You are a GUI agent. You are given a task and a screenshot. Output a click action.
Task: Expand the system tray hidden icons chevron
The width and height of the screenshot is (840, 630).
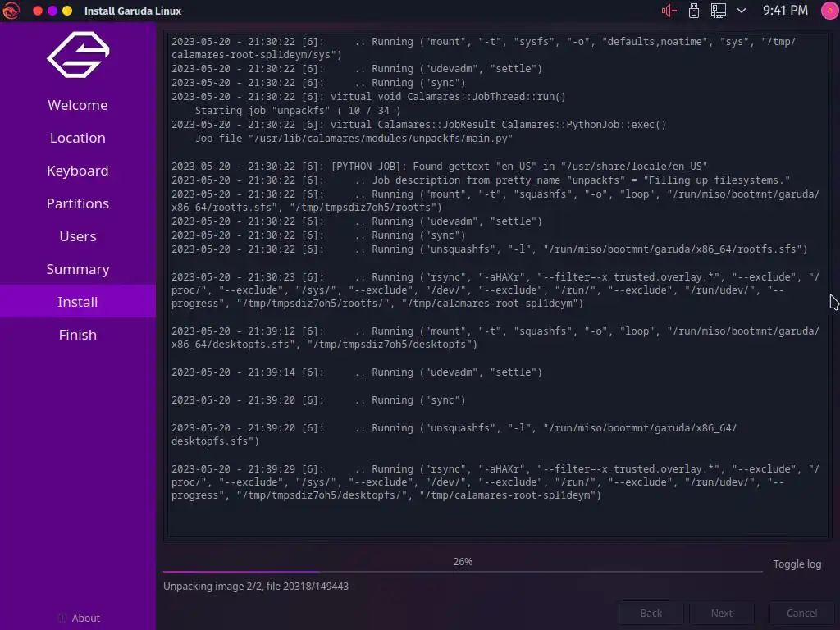tap(742, 11)
